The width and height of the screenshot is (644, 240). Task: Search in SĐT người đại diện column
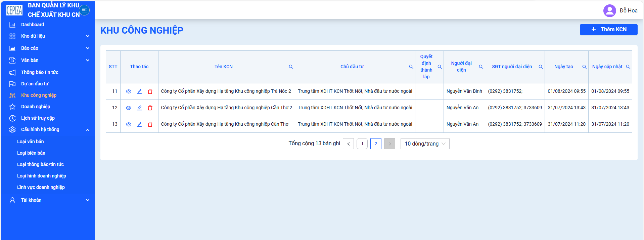(541, 67)
